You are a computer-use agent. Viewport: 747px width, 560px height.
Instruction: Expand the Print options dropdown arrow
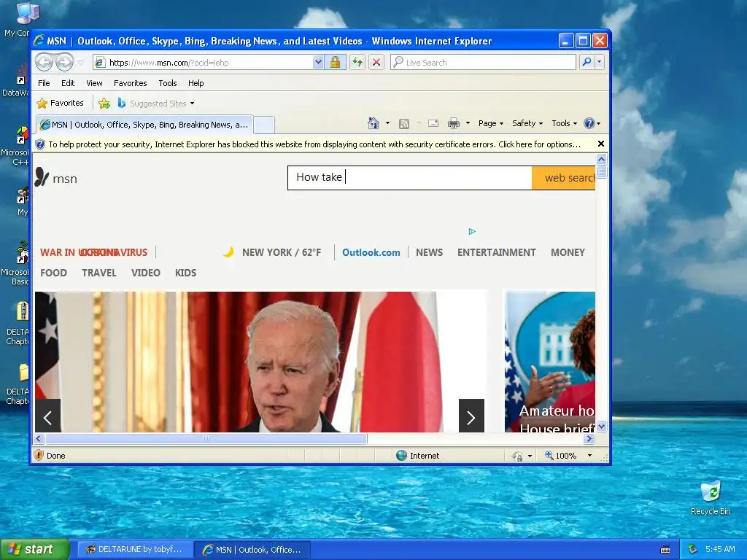point(468,123)
